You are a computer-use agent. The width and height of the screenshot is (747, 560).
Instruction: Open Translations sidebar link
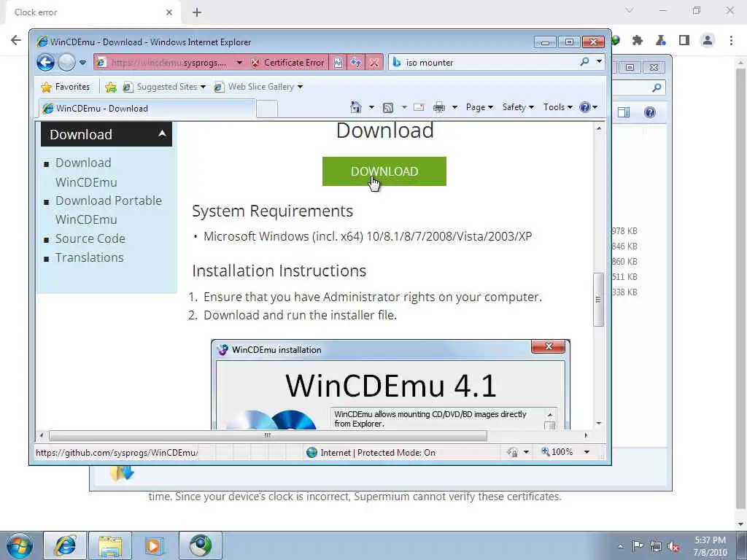pos(90,257)
